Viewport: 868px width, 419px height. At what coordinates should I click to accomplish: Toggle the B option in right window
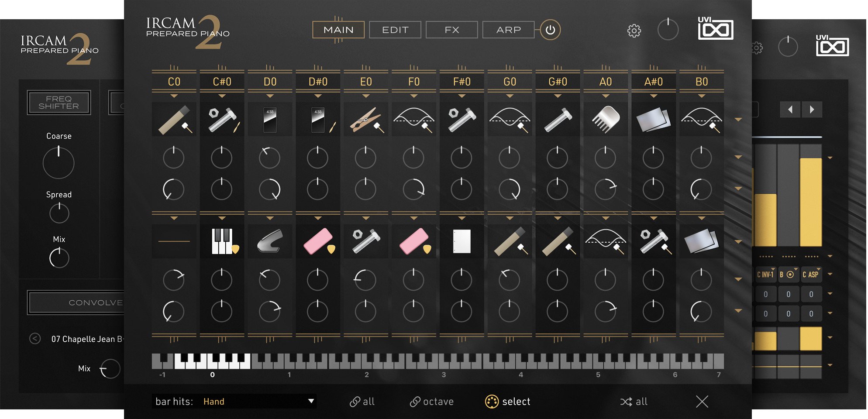[x=788, y=275]
